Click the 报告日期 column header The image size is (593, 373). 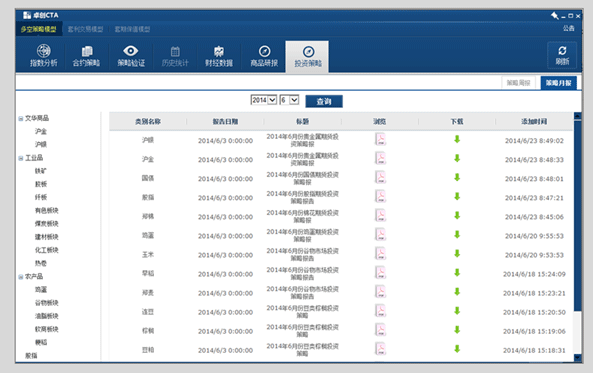pyautogui.click(x=225, y=121)
